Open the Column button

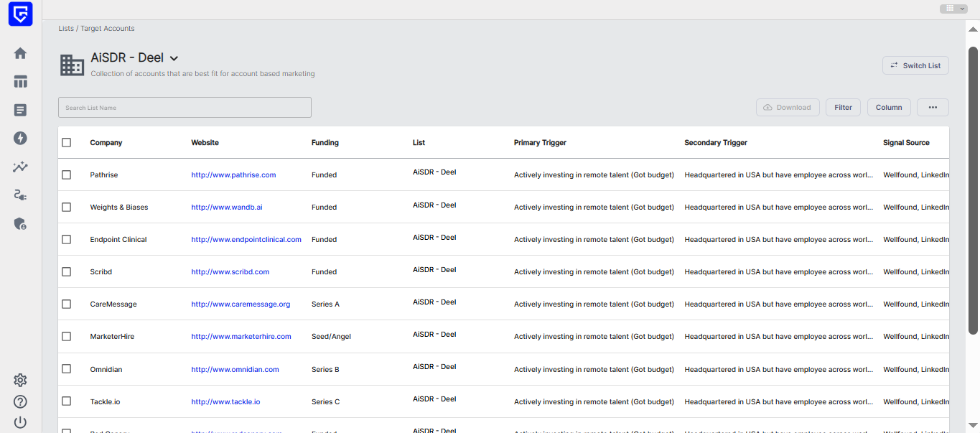point(889,108)
